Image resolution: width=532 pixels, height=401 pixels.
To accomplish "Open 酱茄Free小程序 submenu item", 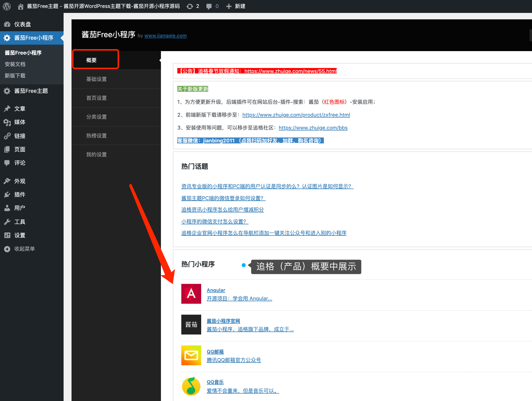I will pyautogui.click(x=23, y=53).
